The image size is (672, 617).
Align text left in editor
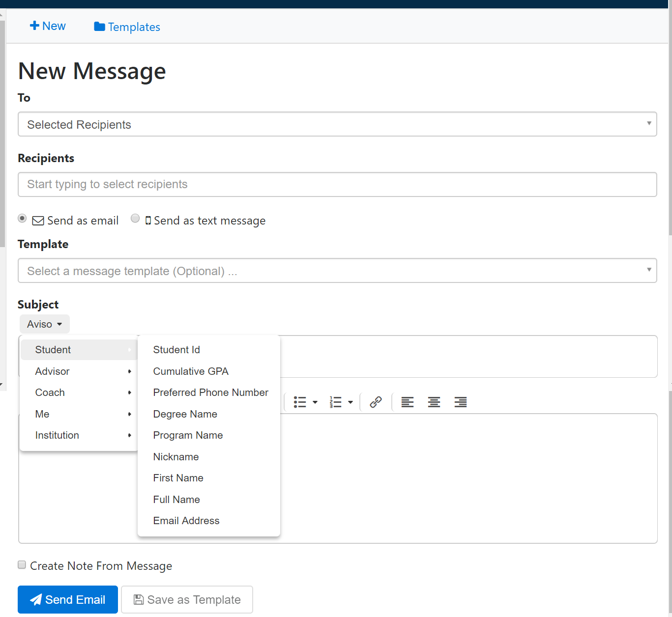click(408, 402)
